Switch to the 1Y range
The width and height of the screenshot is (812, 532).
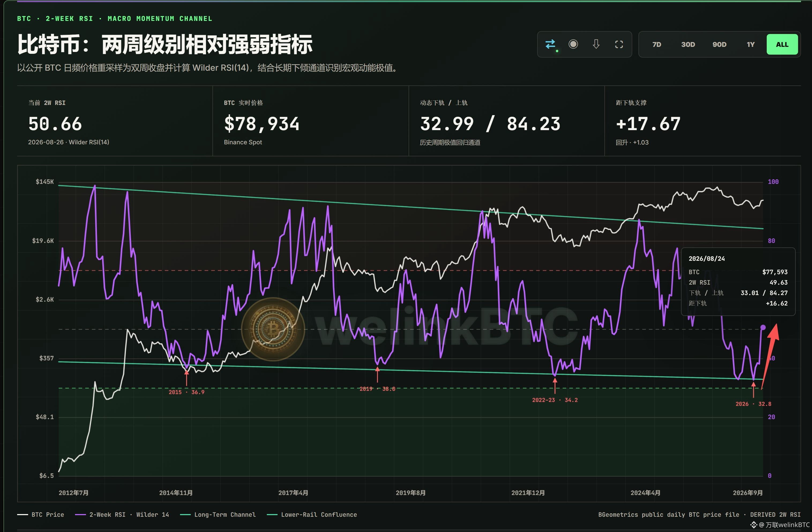click(x=751, y=44)
